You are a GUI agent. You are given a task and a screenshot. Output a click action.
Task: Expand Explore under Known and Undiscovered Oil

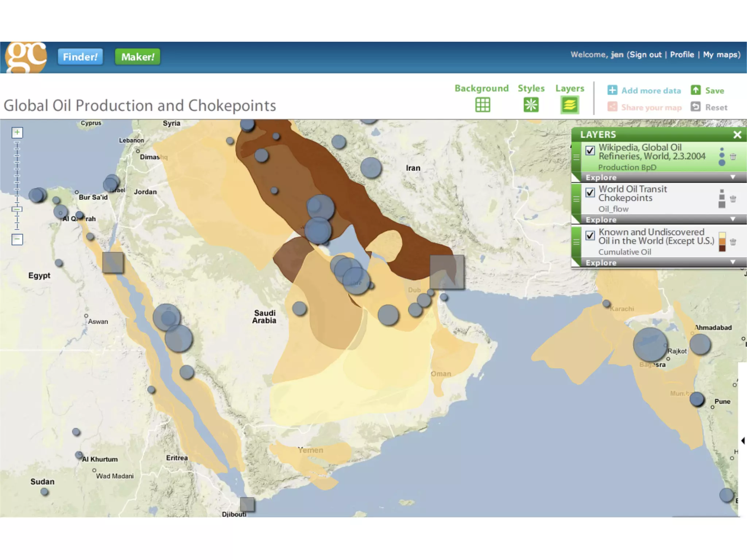click(733, 262)
